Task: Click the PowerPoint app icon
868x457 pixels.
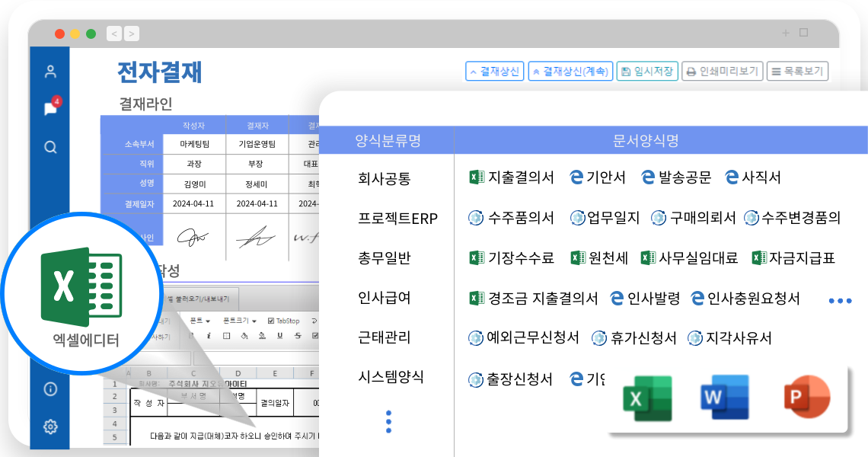Action: (806, 397)
